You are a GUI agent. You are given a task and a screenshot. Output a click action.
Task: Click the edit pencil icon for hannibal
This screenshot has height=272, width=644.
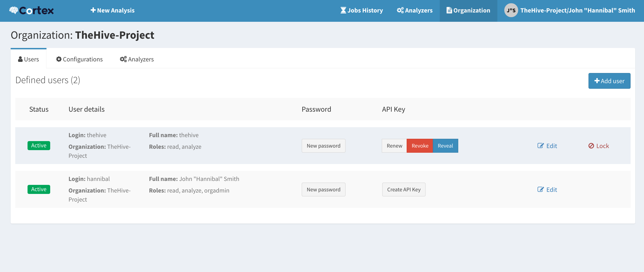click(541, 189)
